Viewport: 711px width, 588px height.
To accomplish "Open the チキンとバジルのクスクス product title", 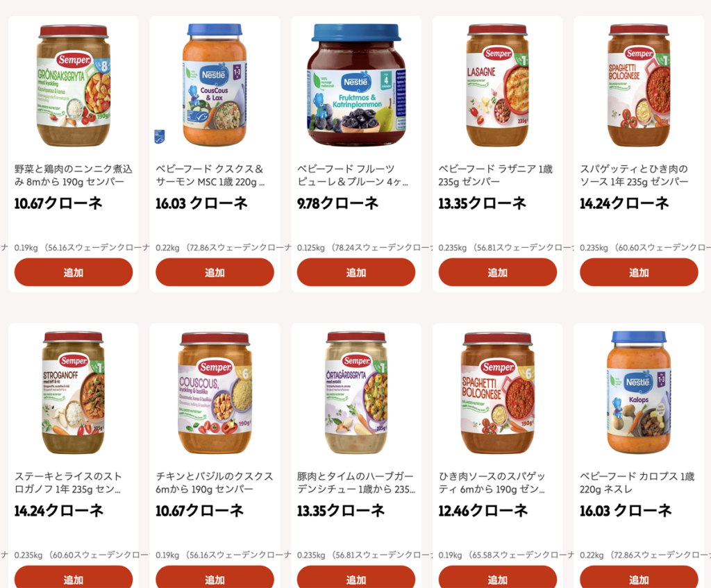I will click(215, 482).
